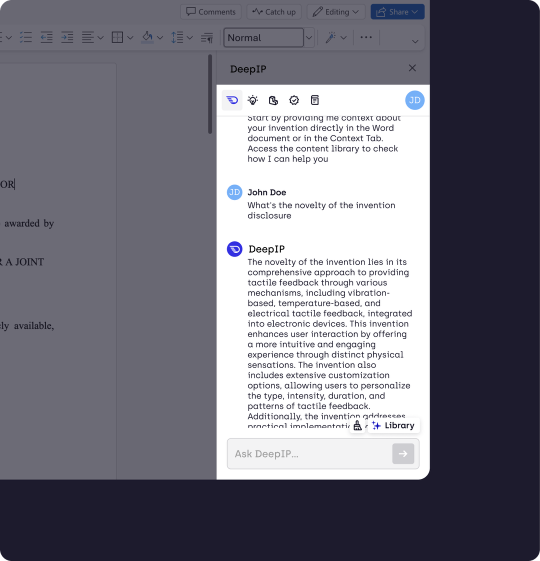The height and width of the screenshot is (561, 540).
Task: Open the Comments pane
Action: 211,12
